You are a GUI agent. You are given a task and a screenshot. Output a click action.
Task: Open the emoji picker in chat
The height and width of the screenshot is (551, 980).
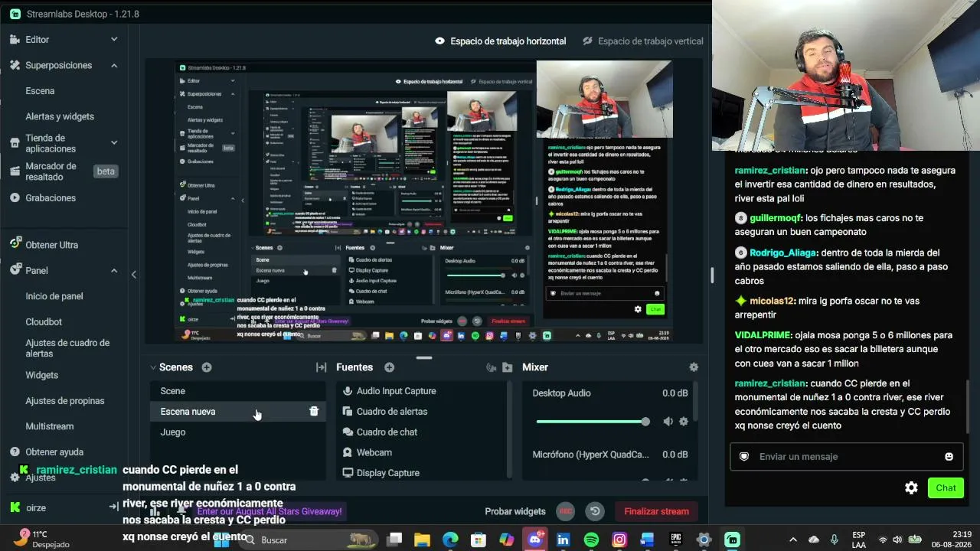[949, 457]
